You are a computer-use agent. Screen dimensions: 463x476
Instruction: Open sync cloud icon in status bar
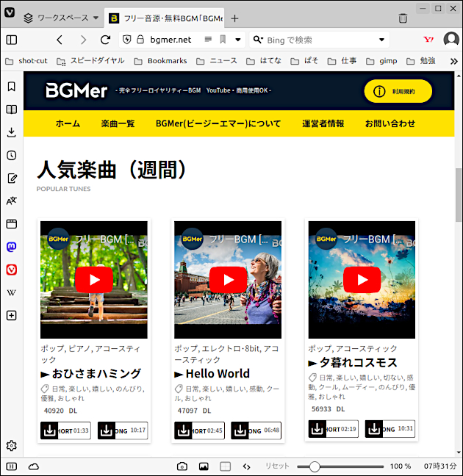click(x=33, y=466)
